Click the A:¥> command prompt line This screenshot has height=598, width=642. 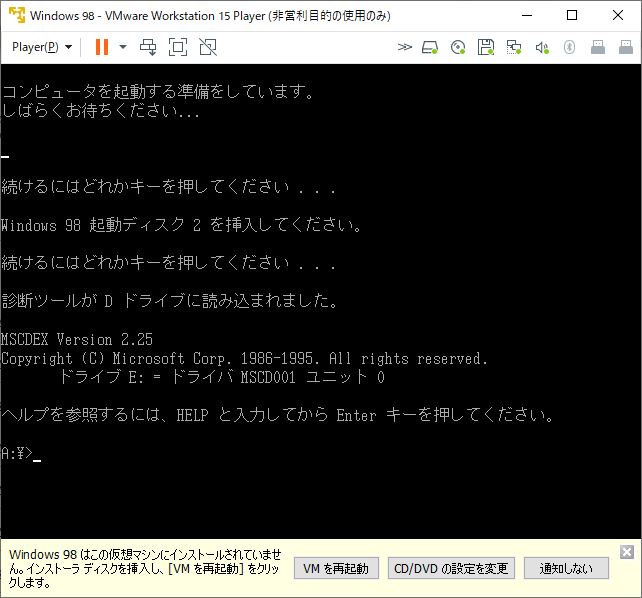[x=20, y=454]
